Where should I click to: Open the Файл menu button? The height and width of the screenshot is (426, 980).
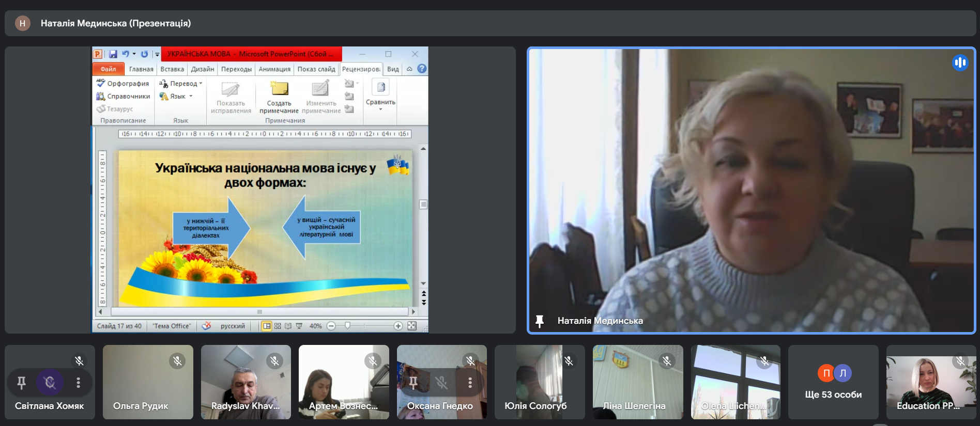click(108, 69)
